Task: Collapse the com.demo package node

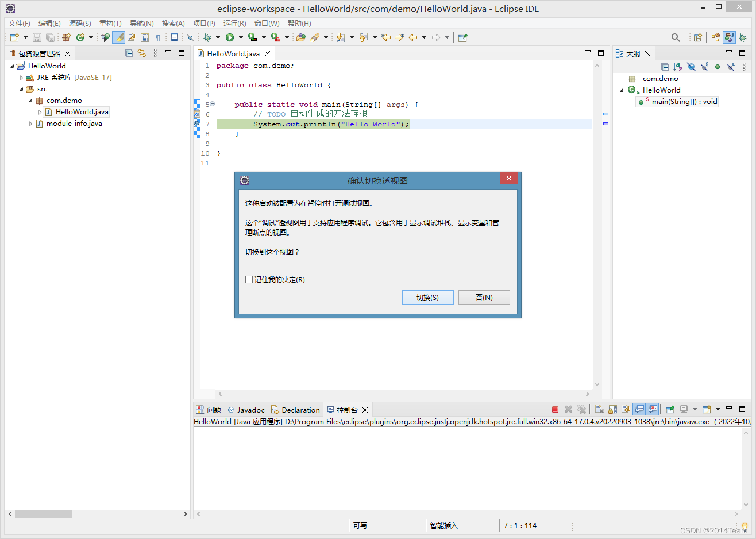Action: (x=30, y=101)
